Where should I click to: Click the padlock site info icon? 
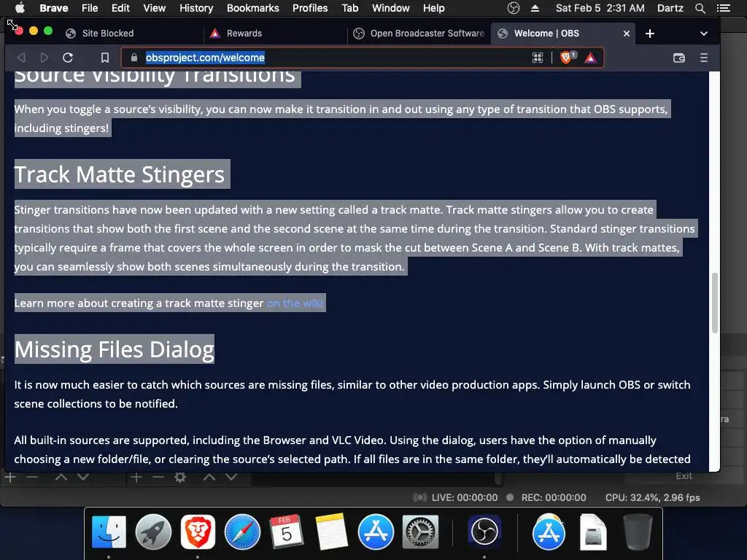[134, 58]
